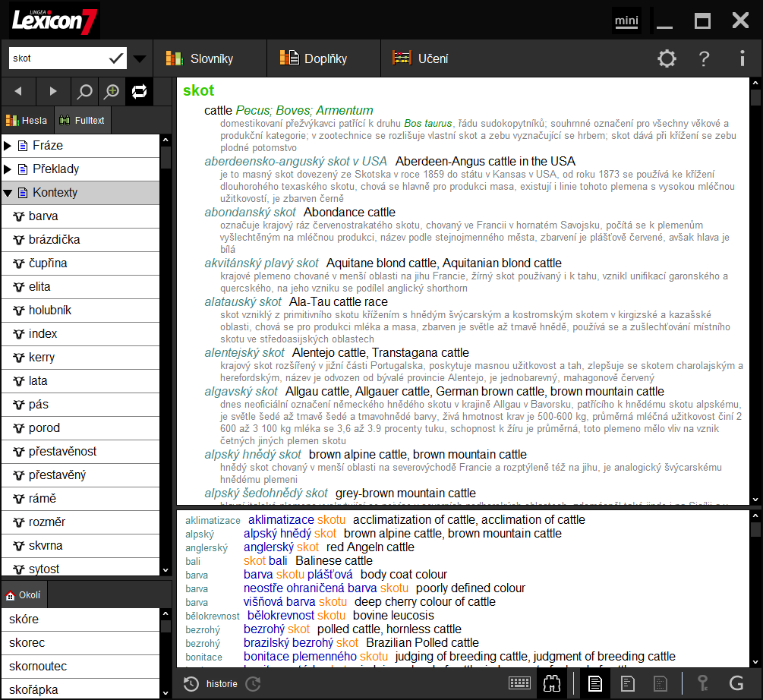Open settings with the gear icon

pyautogui.click(x=667, y=58)
